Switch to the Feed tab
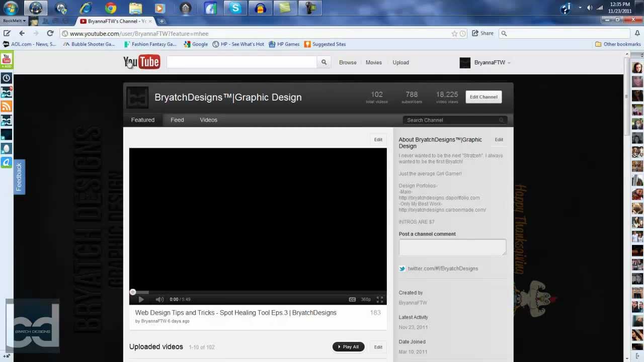Image resolution: width=644 pixels, height=362 pixels. click(x=177, y=120)
